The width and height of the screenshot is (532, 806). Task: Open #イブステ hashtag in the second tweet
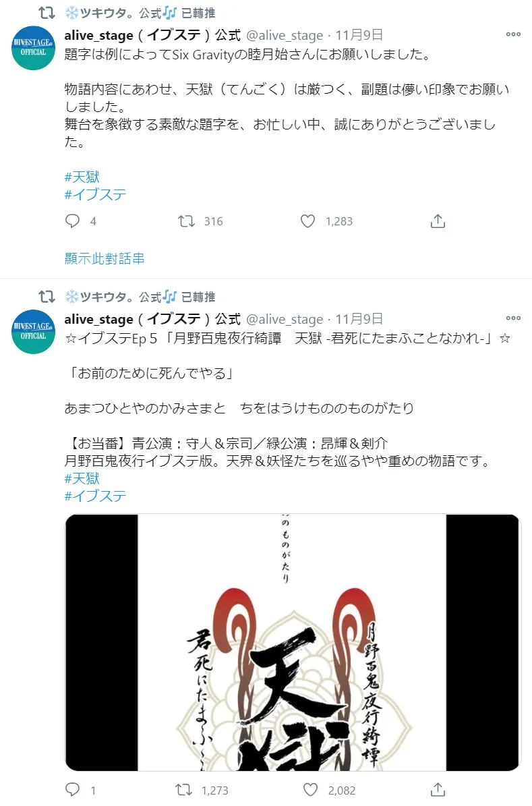pyautogui.click(x=95, y=496)
